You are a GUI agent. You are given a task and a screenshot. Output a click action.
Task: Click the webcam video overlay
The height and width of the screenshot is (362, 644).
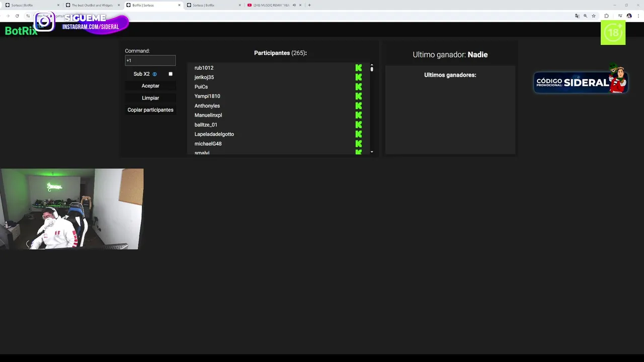[72, 209]
